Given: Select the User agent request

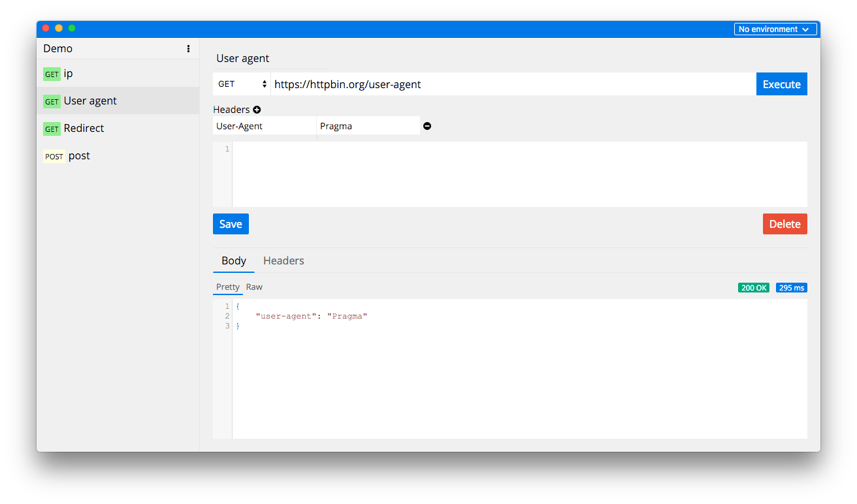Looking at the screenshot, I should [118, 101].
